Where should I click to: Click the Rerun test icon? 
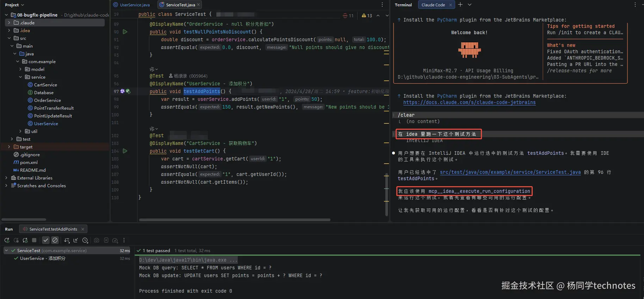pos(7,240)
